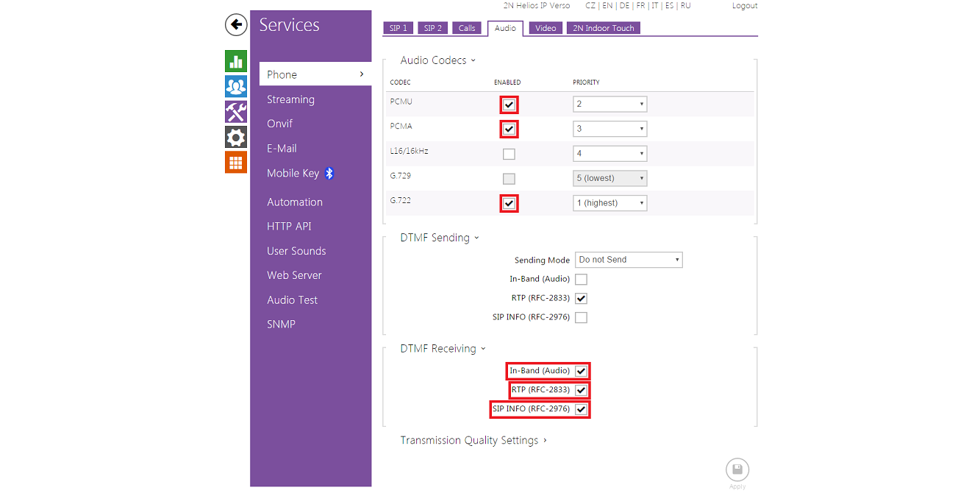This screenshot has width=980, height=496.
Task: Open the purple Hardware tools icon
Action: point(236,112)
